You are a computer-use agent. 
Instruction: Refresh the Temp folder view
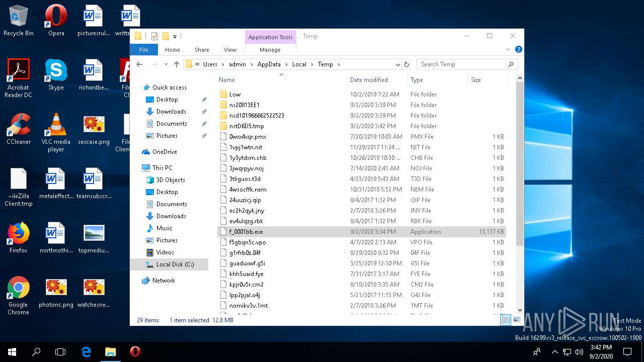pos(407,64)
